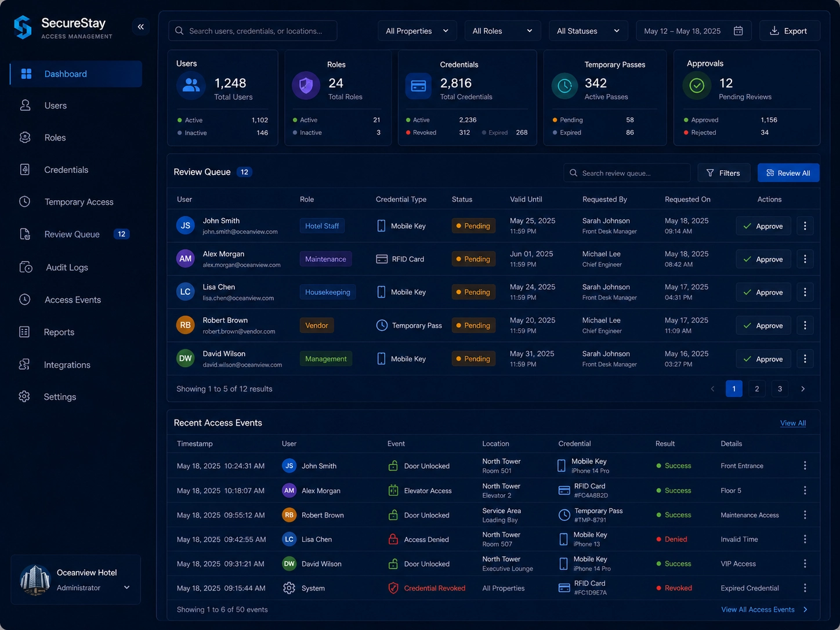Viewport: 840px width, 630px height.
Task: Click the Temporary Passes clock icon
Action: click(564, 86)
